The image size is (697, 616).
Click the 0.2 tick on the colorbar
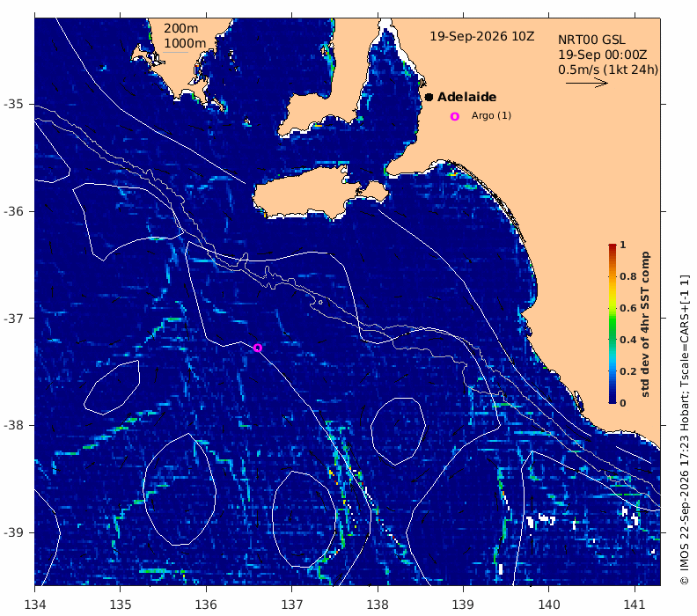click(628, 371)
